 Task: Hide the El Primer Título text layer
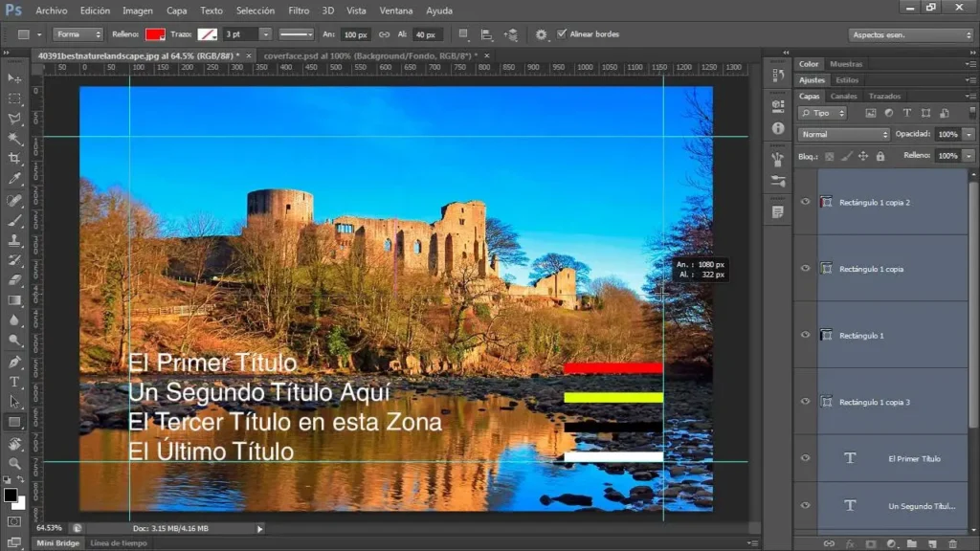pos(805,458)
